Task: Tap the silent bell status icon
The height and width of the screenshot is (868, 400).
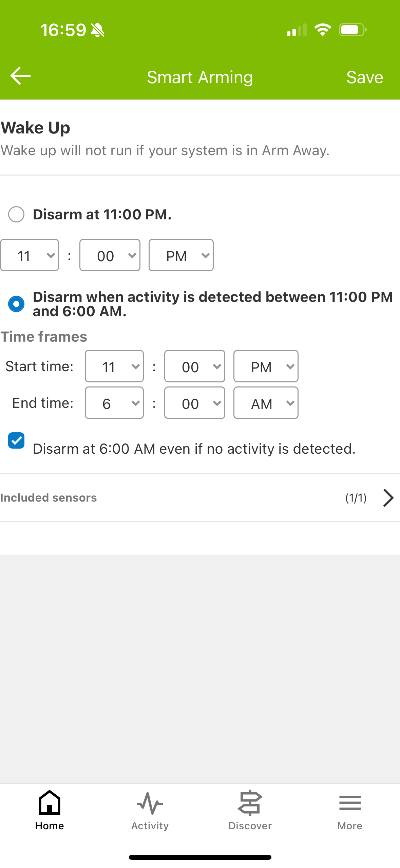Action: point(98,30)
